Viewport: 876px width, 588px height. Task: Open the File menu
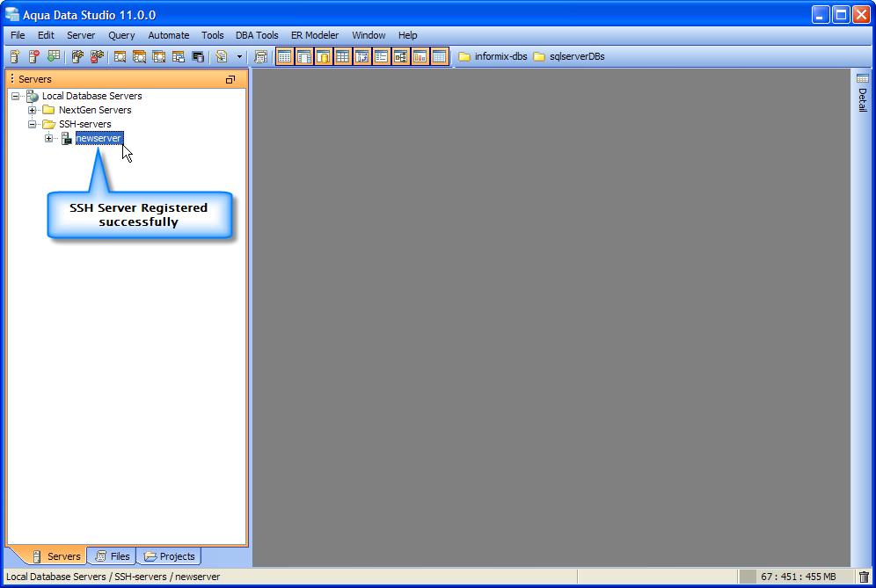click(x=18, y=35)
